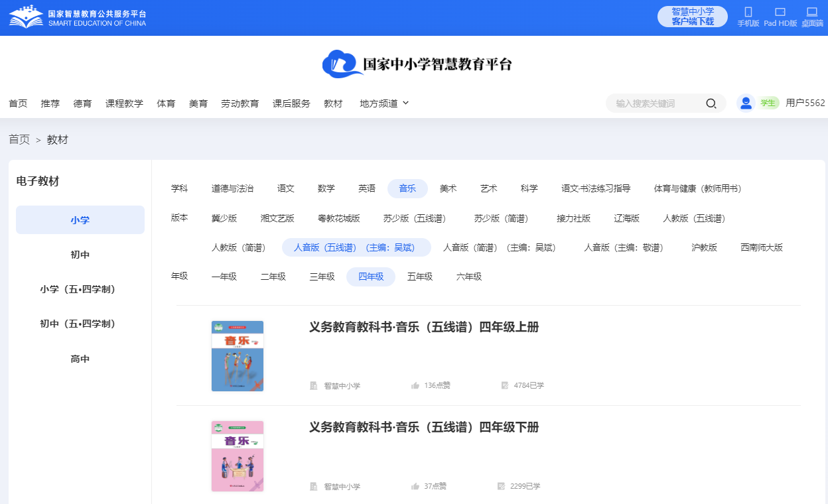Screen dimensions: 828x504
Task: Open the 劳动教育 nav item
Action: click(x=240, y=103)
